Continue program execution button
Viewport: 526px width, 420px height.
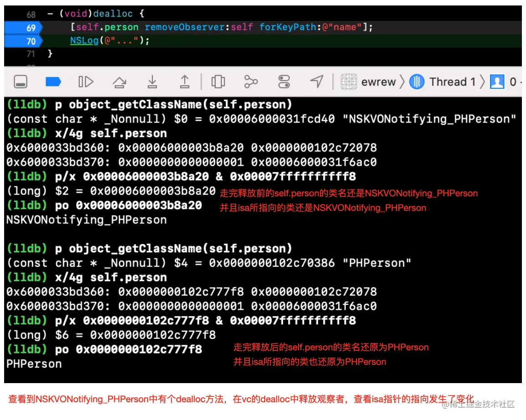pos(86,82)
